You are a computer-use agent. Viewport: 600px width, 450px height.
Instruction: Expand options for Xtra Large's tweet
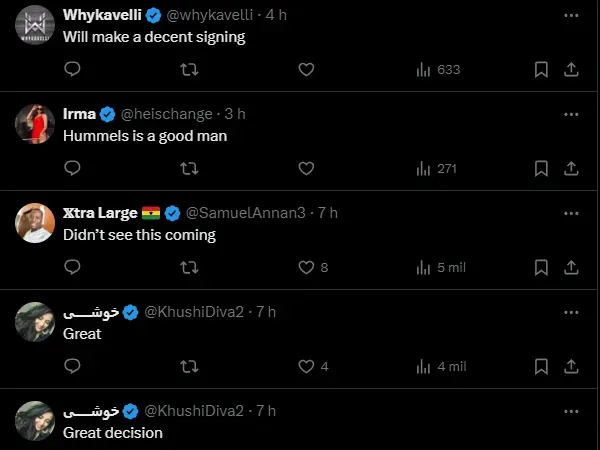pyautogui.click(x=571, y=213)
